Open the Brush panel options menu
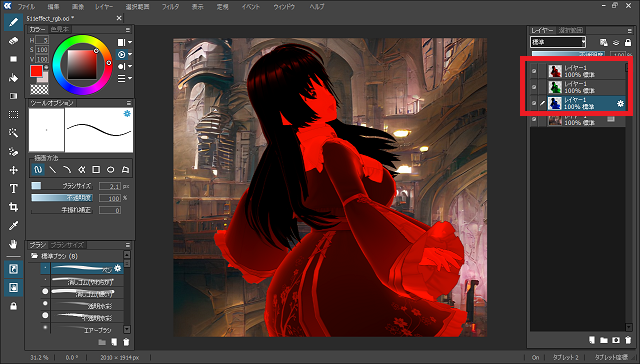Image resolution: width=640 pixels, height=364 pixels. [x=128, y=245]
